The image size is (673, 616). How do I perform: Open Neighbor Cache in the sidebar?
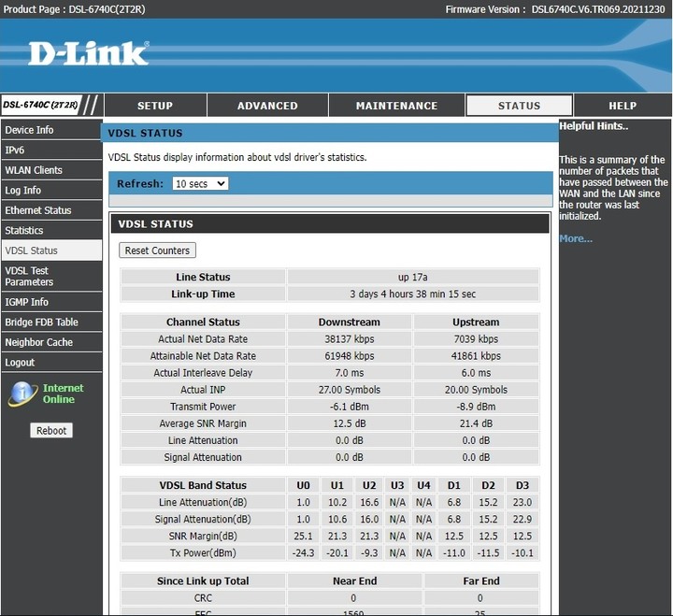51,342
